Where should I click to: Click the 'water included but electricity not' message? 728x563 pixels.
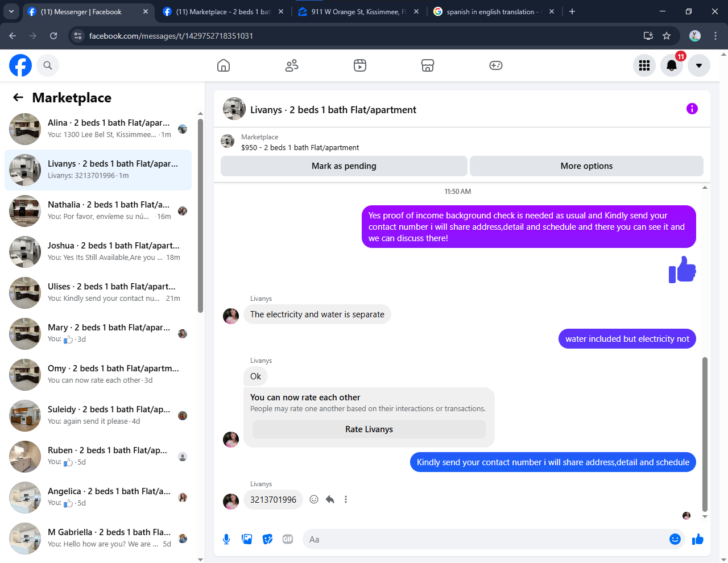click(x=627, y=339)
